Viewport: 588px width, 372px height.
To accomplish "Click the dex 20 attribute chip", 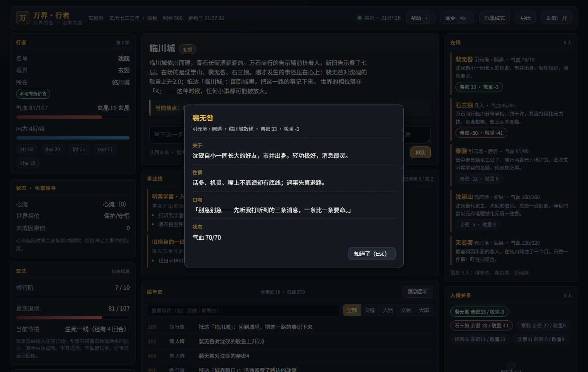I will pyautogui.click(x=53, y=149).
